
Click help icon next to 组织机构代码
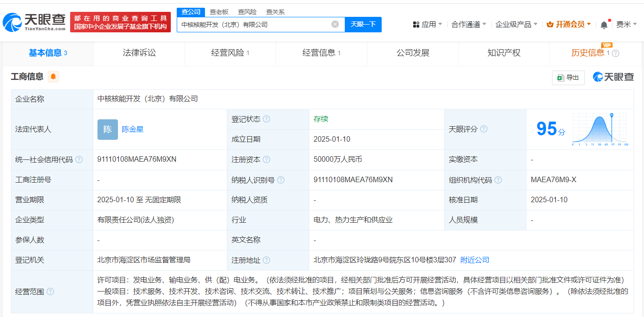click(x=498, y=180)
